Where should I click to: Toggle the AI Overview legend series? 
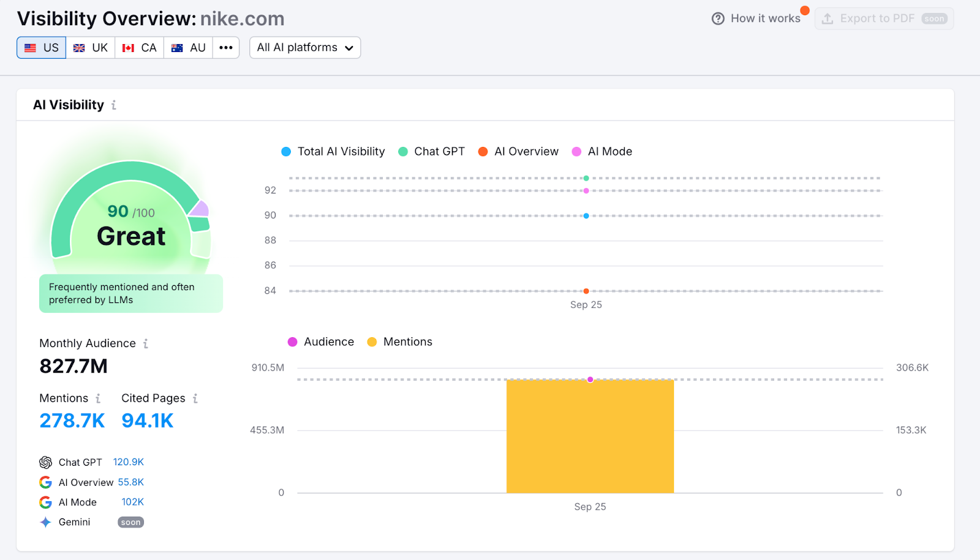(x=519, y=152)
